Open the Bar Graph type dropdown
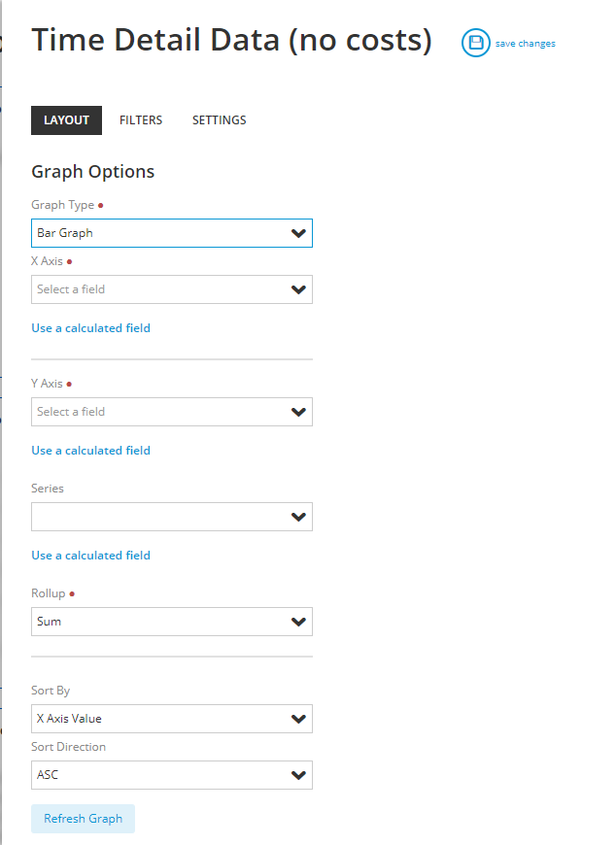The width and height of the screenshot is (616, 845). tap(172, 233)
